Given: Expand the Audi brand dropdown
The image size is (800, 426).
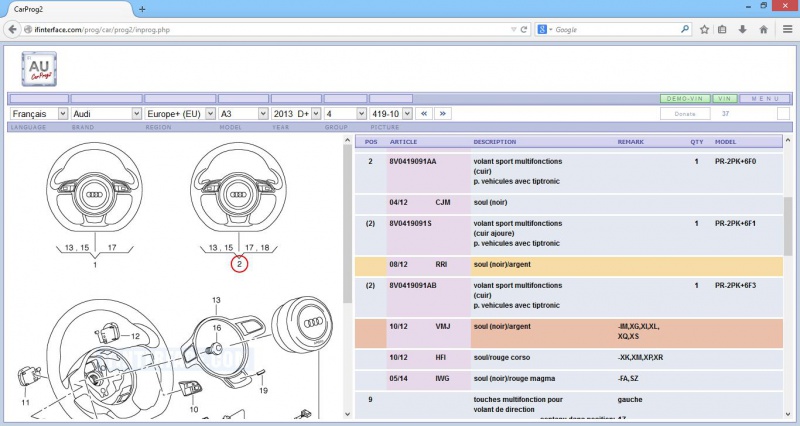Looking at the screenshot, I should [107, 114].
